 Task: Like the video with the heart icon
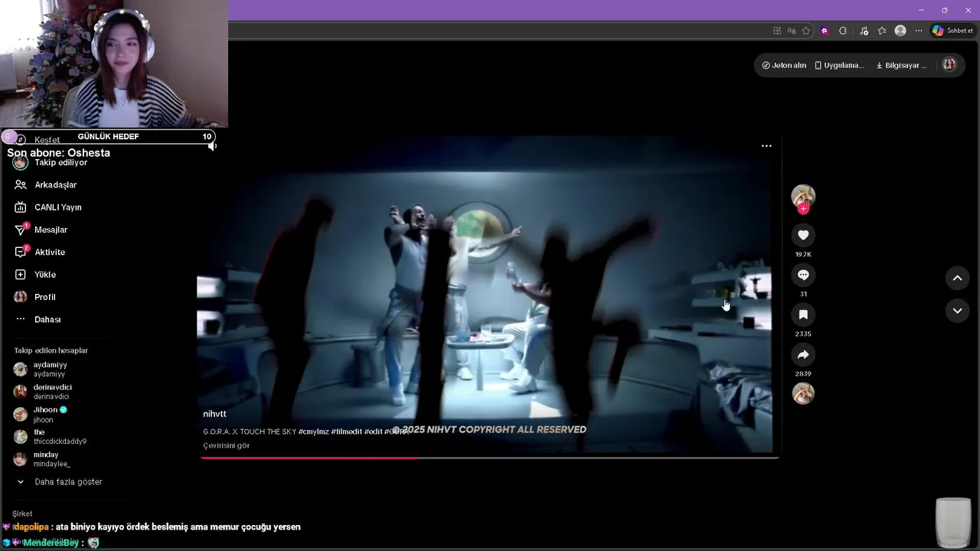tap(803, 235)
